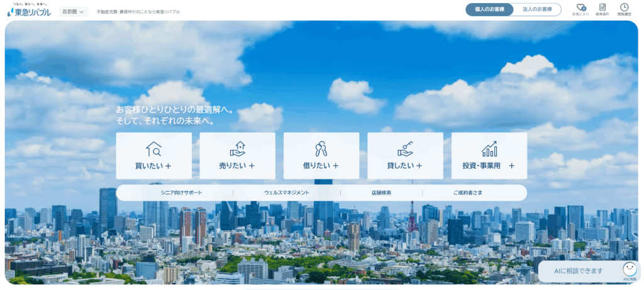
Task: Switch to 法人のお客様 mode
Action: (537, 9)
